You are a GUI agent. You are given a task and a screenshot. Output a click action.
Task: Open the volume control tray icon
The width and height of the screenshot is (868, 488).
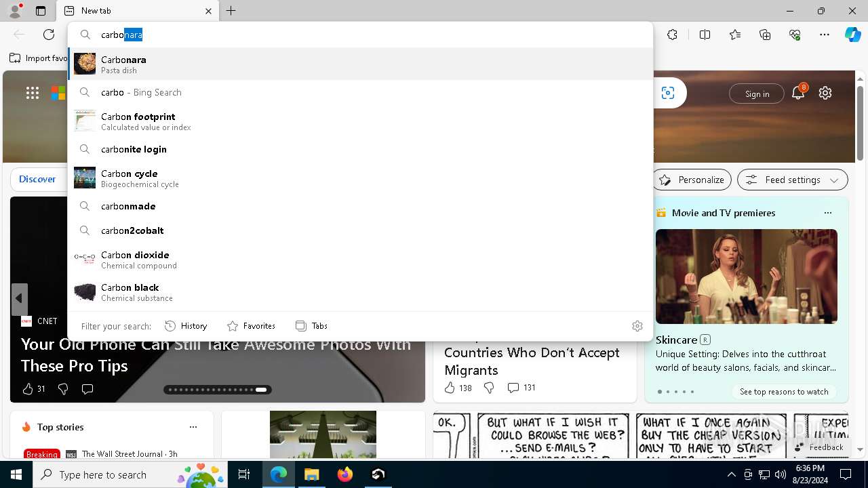tap(781, 474)
